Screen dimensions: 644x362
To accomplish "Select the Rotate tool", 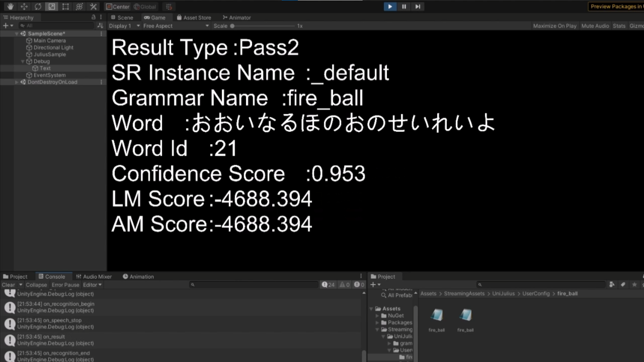I will [38, 6].
